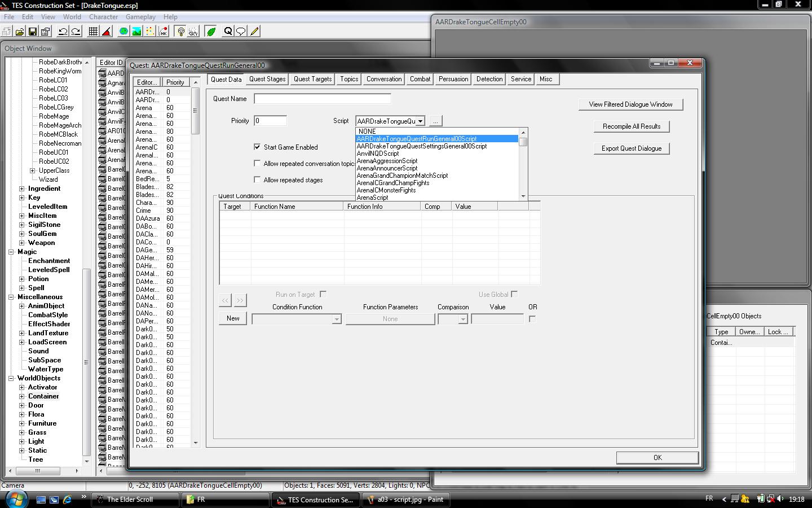
Task: Open the Persuasion tab
Action: point(453,79)
